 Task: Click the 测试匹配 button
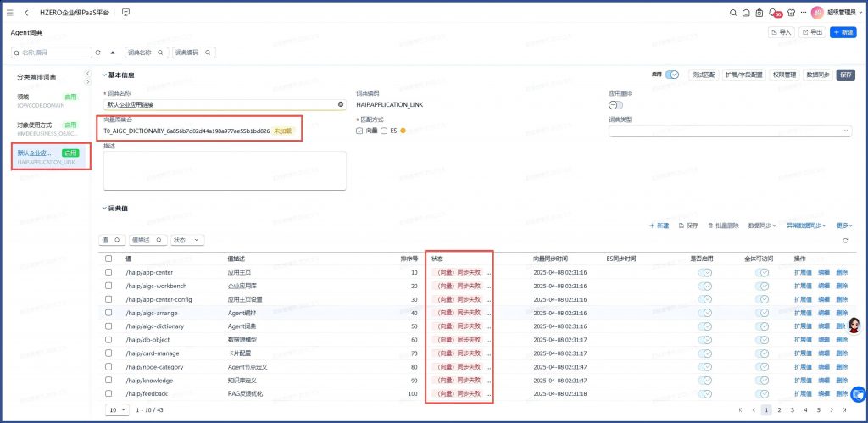point(703,75)
